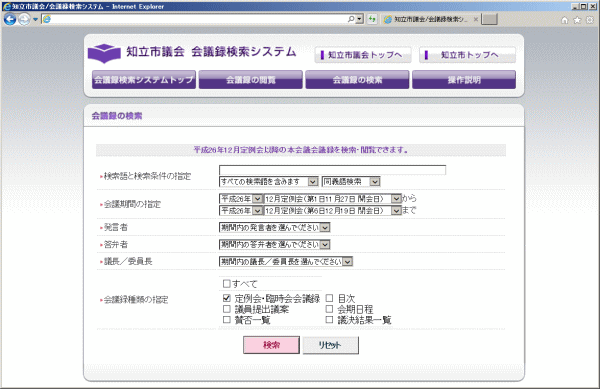Open the 操作説明 menu
Image resolution: width=600 pixels, height=389 pixels.
(x=464, y=80)
